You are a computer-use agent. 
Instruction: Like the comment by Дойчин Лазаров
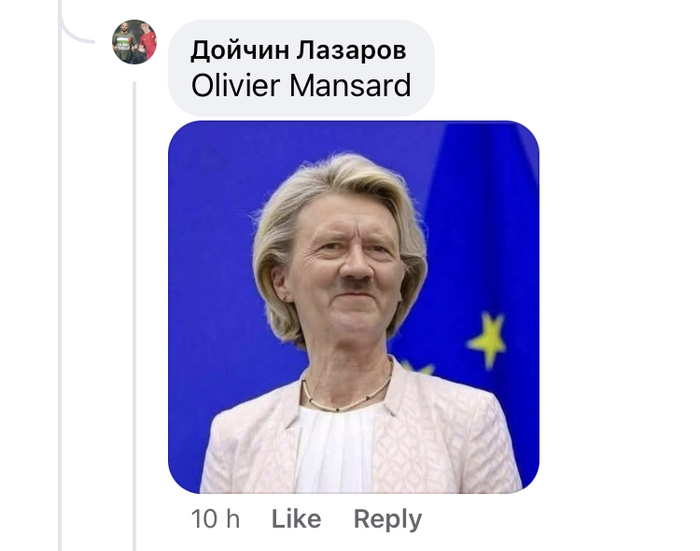point(296,519)
